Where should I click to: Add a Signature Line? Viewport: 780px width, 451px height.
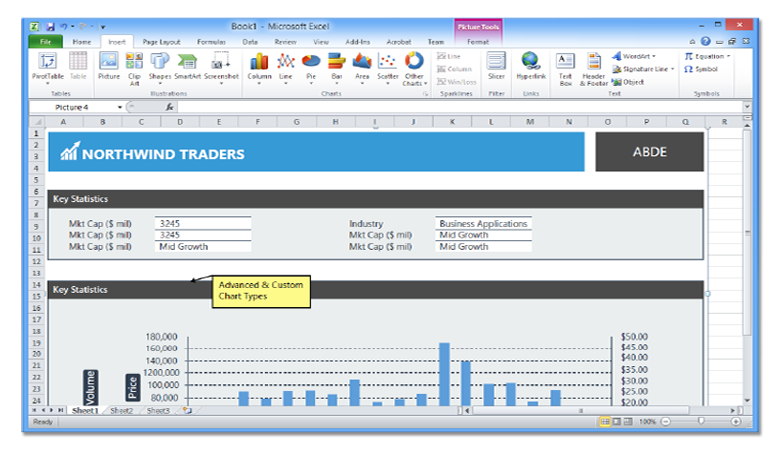[x=643, y=69]
